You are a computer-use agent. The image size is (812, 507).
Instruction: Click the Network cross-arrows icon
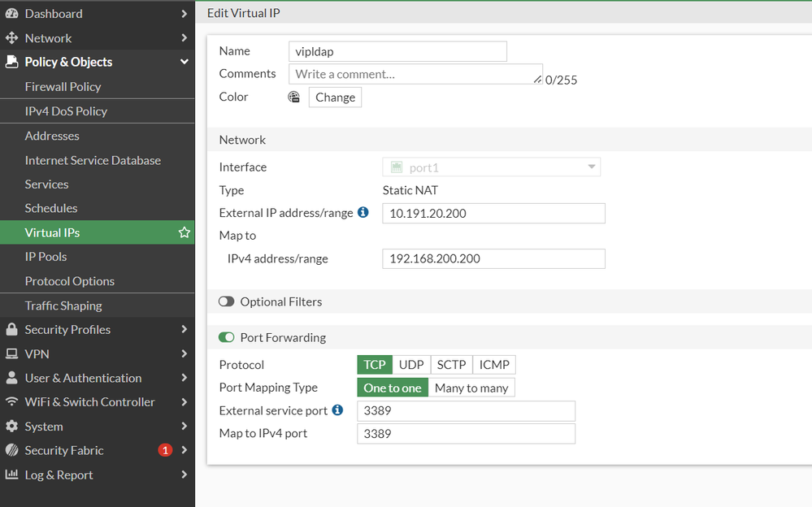(11, 38)
